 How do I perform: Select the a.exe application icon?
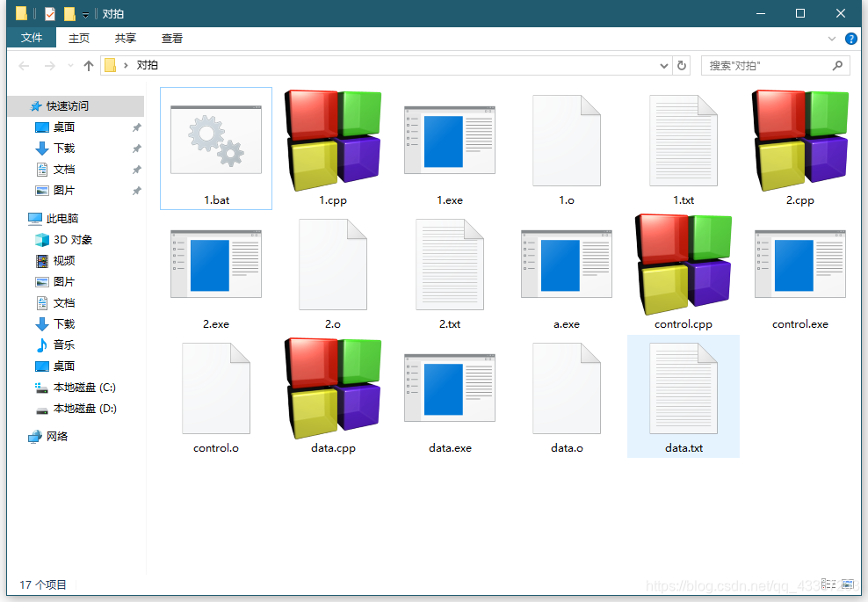coord(567,265)
